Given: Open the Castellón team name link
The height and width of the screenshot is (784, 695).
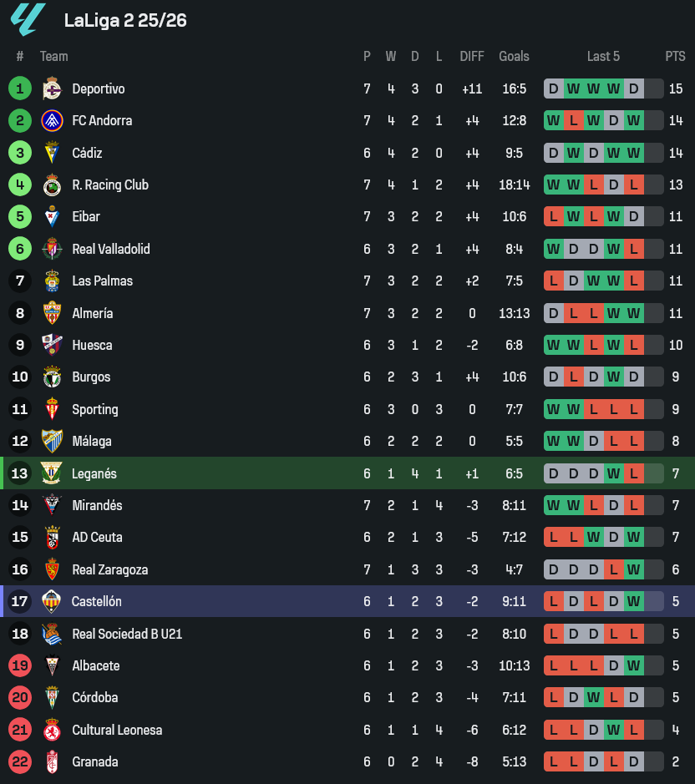Looking at the screenshot, I should pyautogui.click(x=97, y=601).
